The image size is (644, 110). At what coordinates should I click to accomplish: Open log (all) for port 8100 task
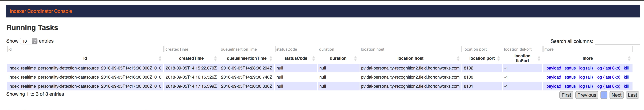click(x=586, y=77)
